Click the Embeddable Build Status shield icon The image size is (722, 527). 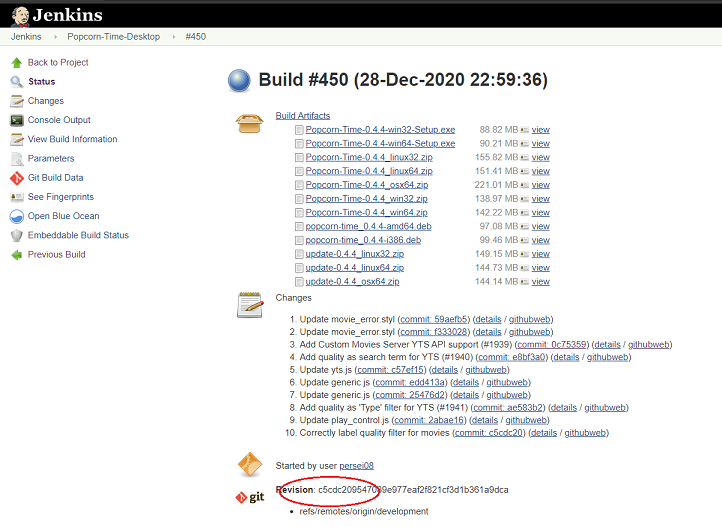click(x=17, y=236)
